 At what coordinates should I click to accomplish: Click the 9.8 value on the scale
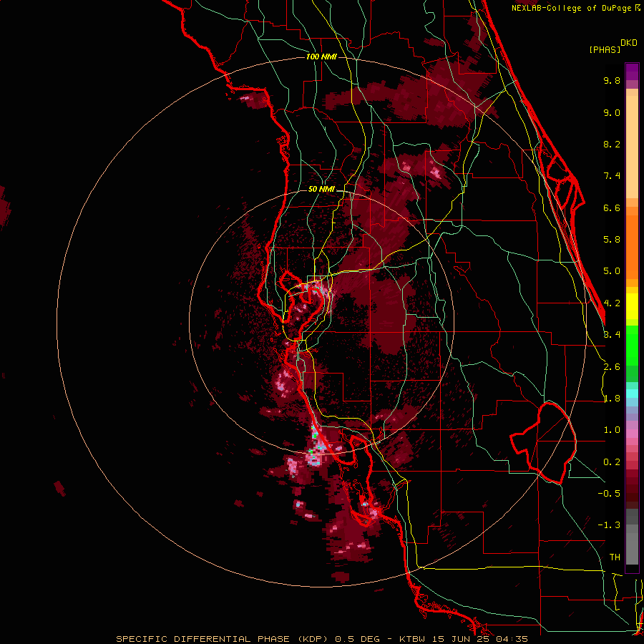coord(612,81)
